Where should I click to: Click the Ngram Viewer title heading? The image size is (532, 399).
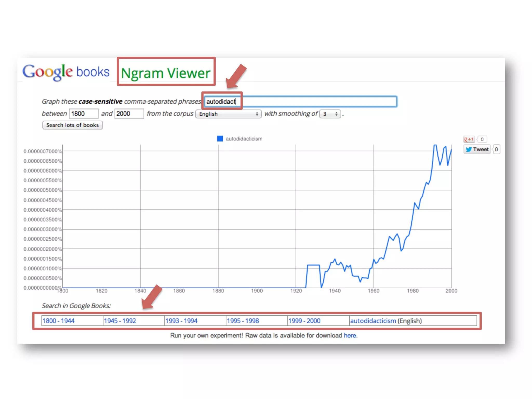point(166,73)
